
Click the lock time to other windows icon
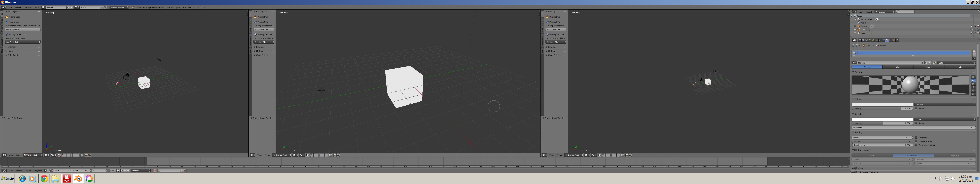point(50,171)
